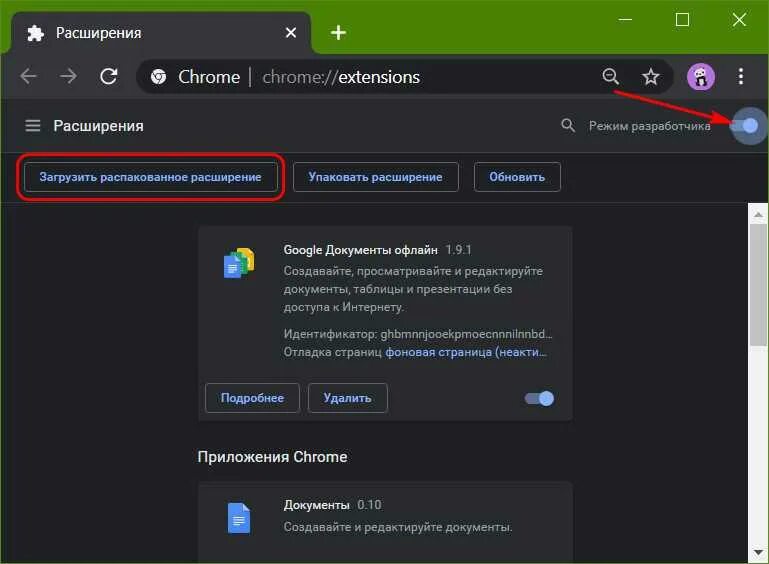
Task: Click Упаковать расширение button
Action: click(x=376, y=177)
